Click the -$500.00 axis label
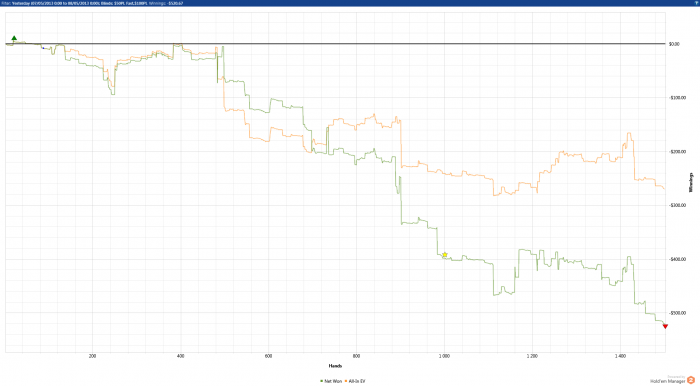The image size is (700, 386). tap(677, 313)
